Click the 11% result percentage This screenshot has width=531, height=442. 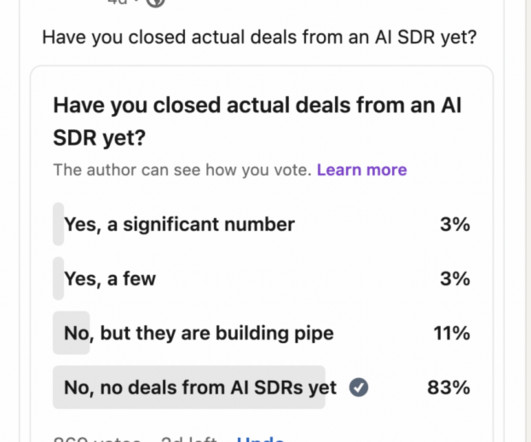(452, 333)
